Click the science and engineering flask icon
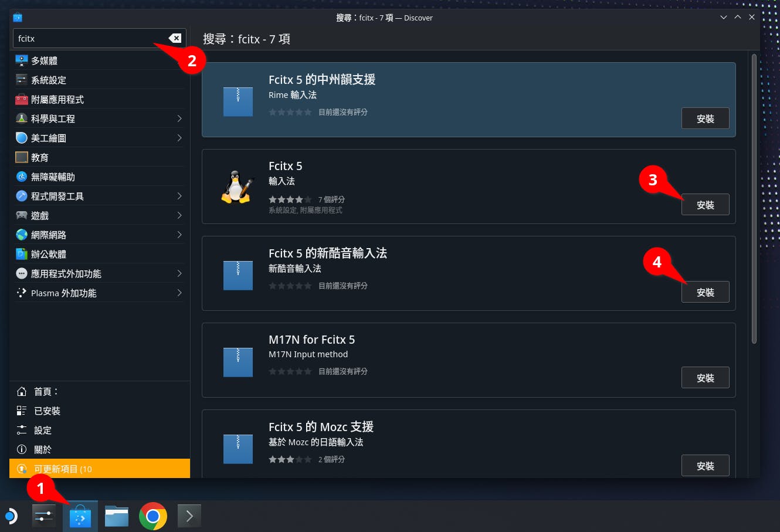This screenshot has height=532, width=780. [22, 118]
